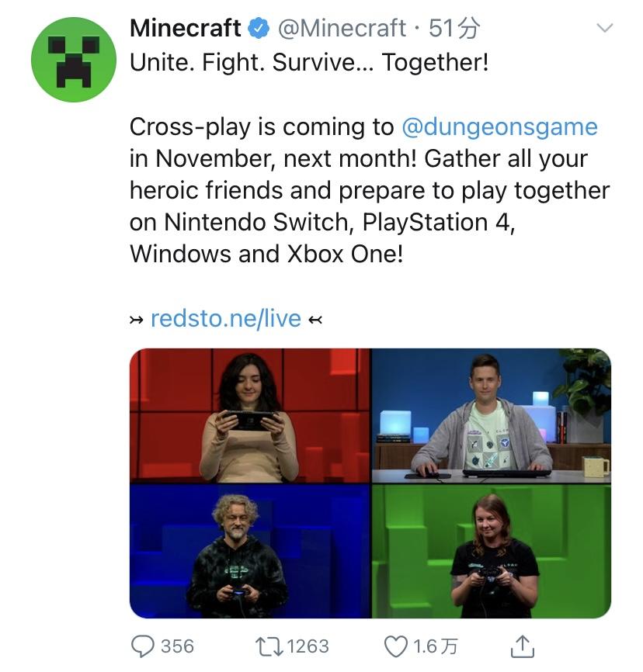The image size is (643, 672).
Task: Tap the @Minecraft handle
Action: (x=342, y=28)
